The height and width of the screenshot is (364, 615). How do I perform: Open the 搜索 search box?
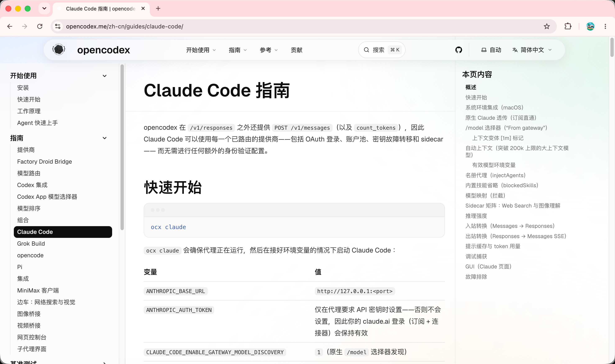[382, 50]
